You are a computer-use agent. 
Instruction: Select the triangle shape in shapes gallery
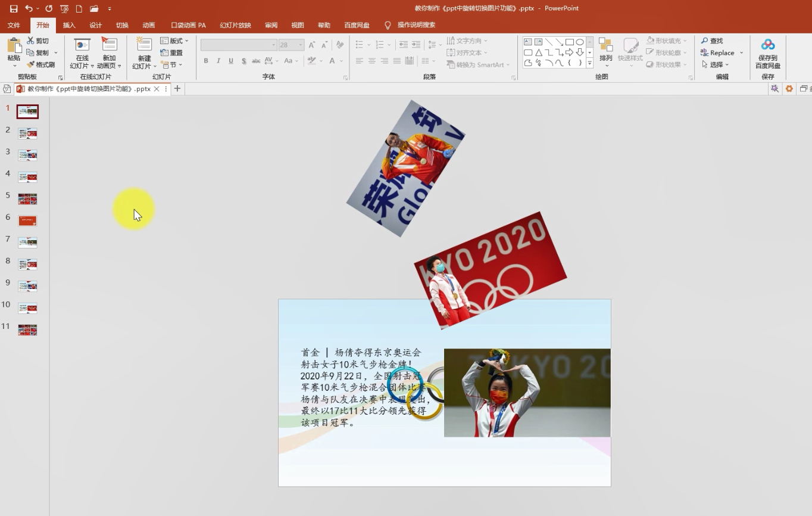coord(538,52)
